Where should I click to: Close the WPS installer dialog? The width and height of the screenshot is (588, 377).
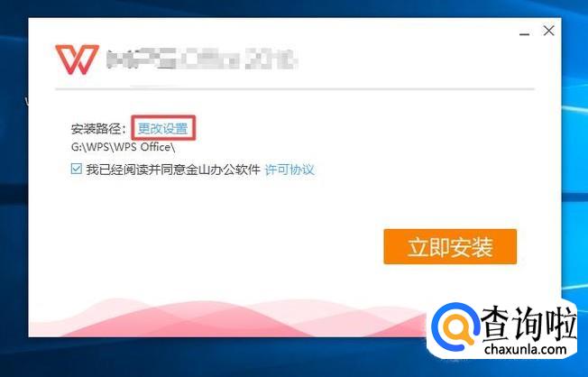[548, 31]
